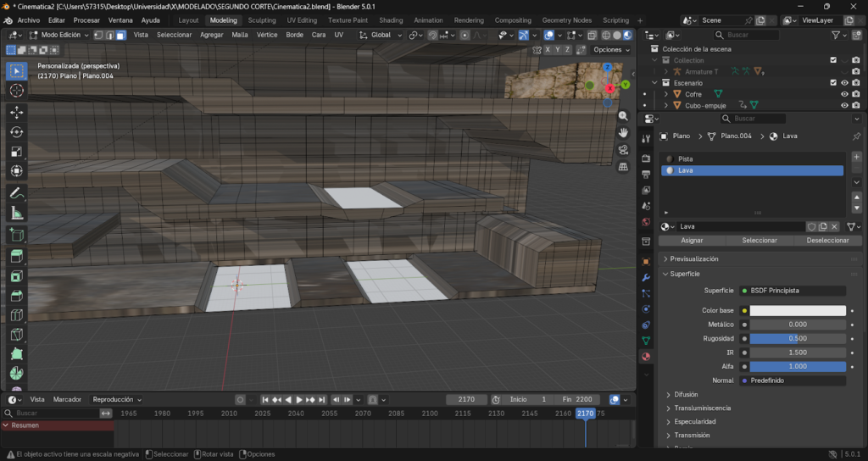Click the Color base white swatch
The width and height of the screenshot is (868, 461).
(x=797, y=310)
